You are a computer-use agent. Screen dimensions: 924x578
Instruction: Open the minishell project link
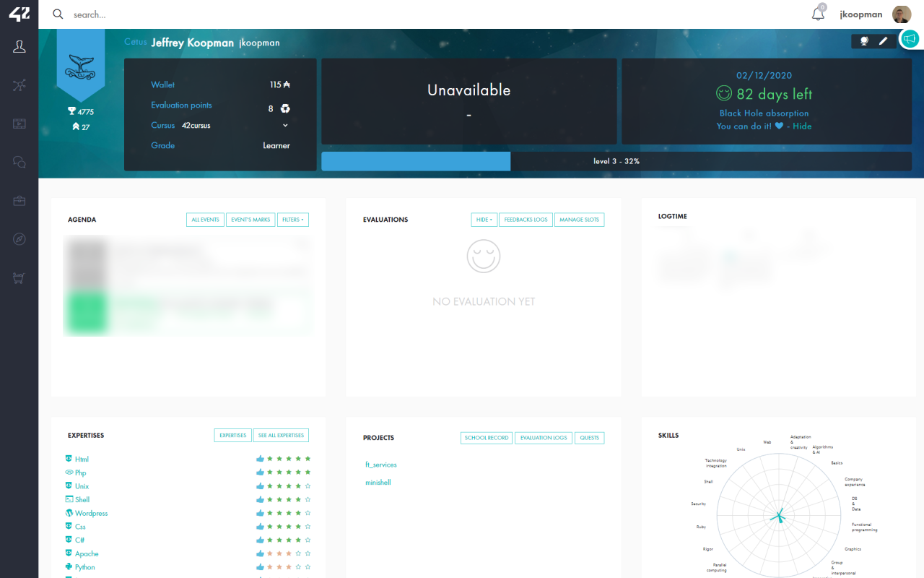pos(378,482)
